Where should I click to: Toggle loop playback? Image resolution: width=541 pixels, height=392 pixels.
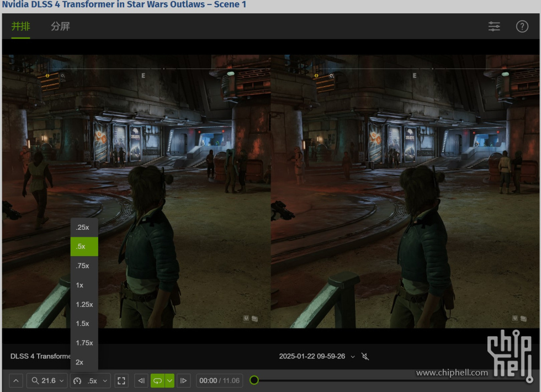[158, 380]
